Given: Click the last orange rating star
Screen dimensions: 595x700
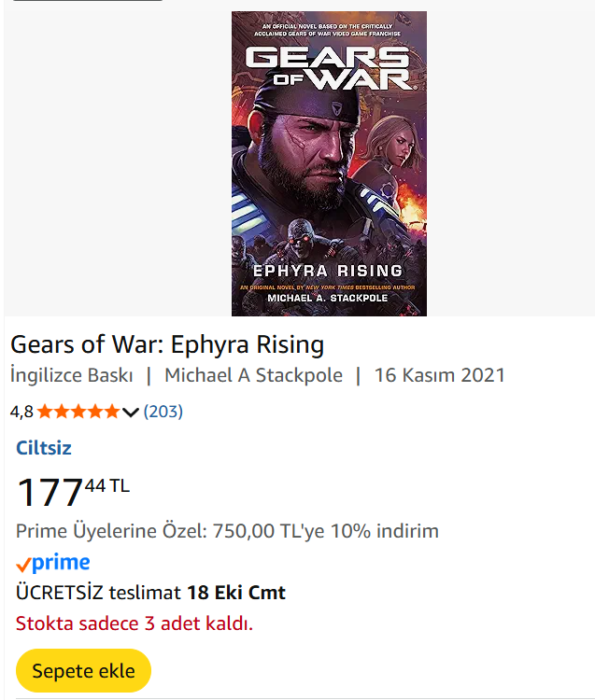Looking at the screenshot, I should tap(111, 412).
